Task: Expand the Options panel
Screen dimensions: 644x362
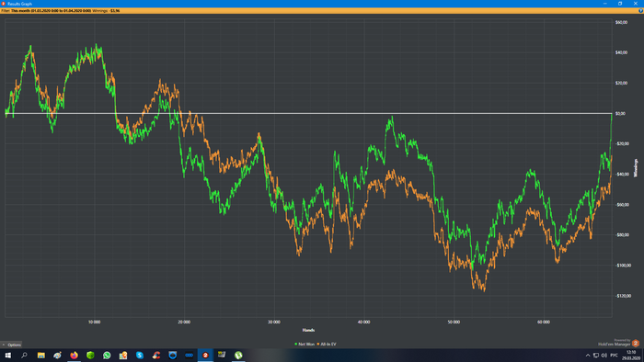Action: point(11,345)
